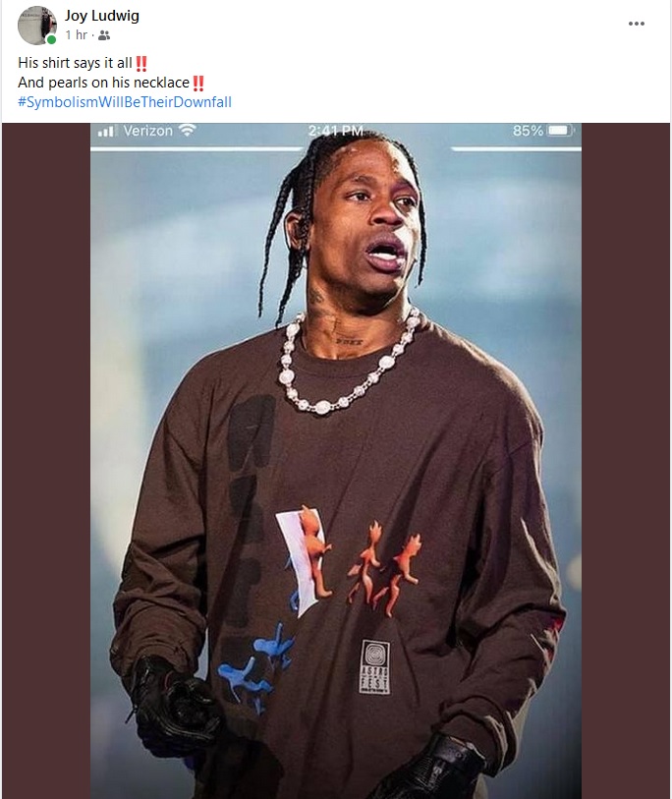Open the Joy Ludwig profile name link
The image size is (672, 799).
(x=102, y=16)
